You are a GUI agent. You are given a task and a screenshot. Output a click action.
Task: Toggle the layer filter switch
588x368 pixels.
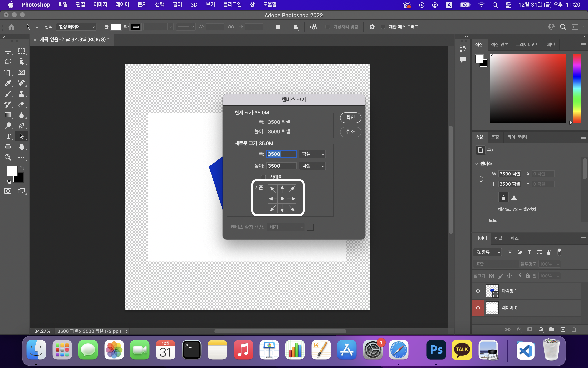559,252
